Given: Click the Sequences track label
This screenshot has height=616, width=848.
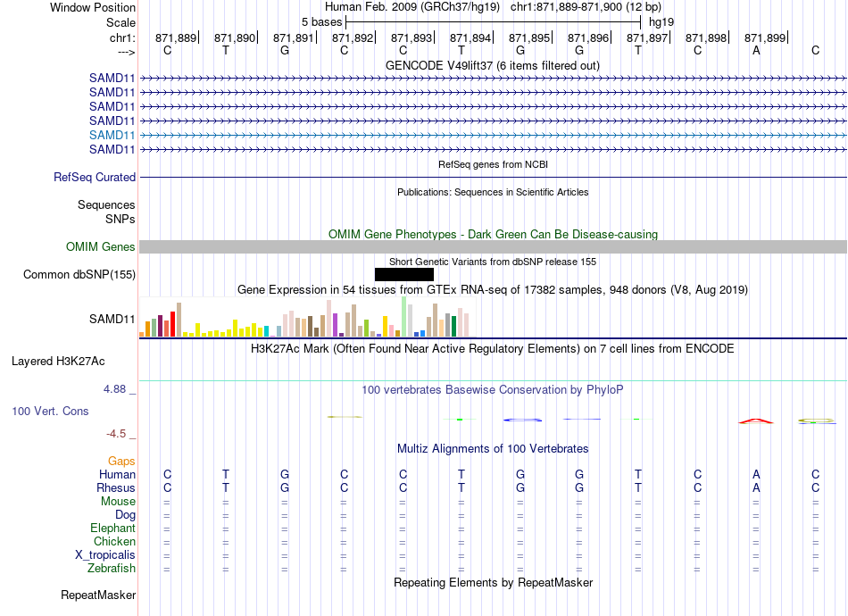Looking at the screenshot, I should tap(106, 204).
